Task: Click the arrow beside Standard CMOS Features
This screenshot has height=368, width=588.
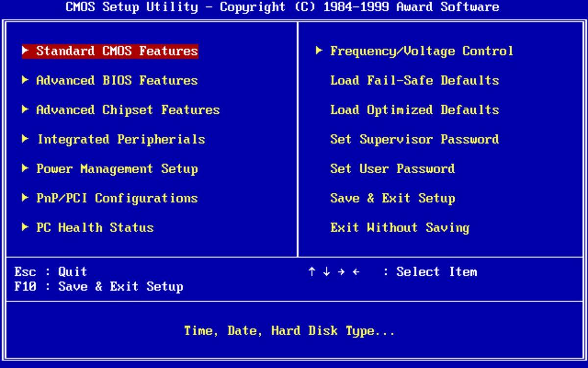Action: [x=25, y=51]
